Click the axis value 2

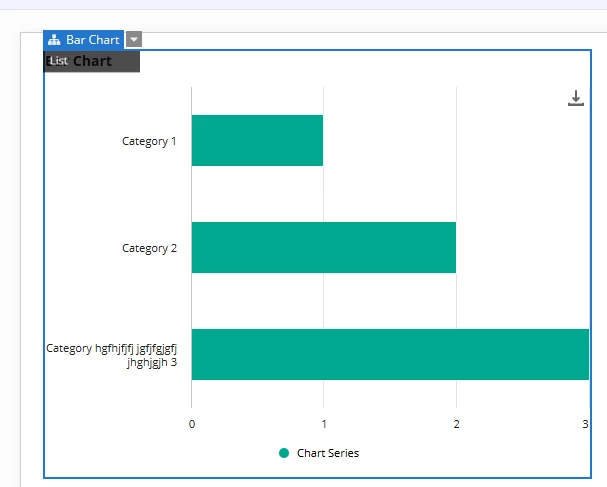pyautogui.click(x=456, y=424)
